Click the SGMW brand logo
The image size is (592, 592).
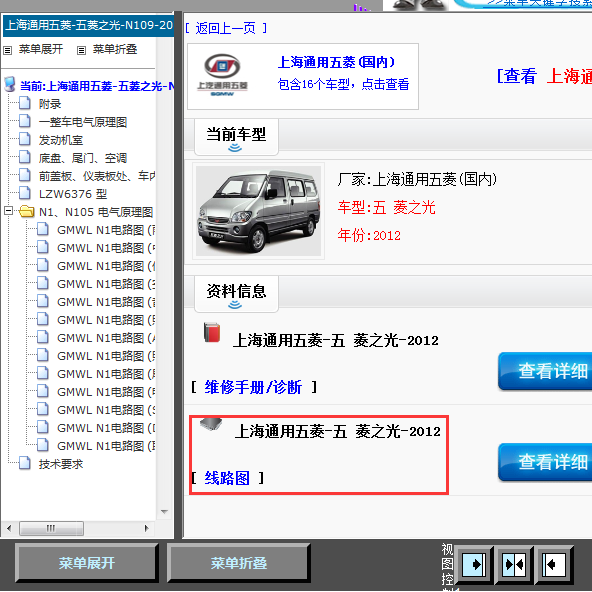click(x=222, y=76)
